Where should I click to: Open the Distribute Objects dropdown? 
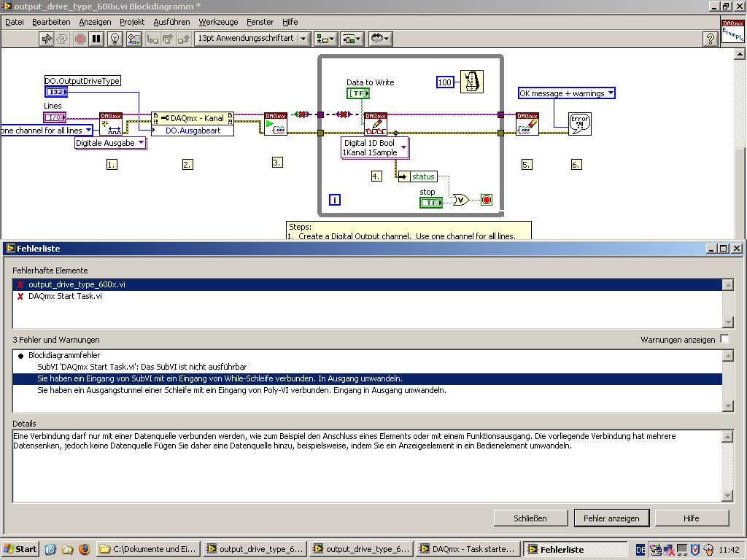click(x=352, y=39)
